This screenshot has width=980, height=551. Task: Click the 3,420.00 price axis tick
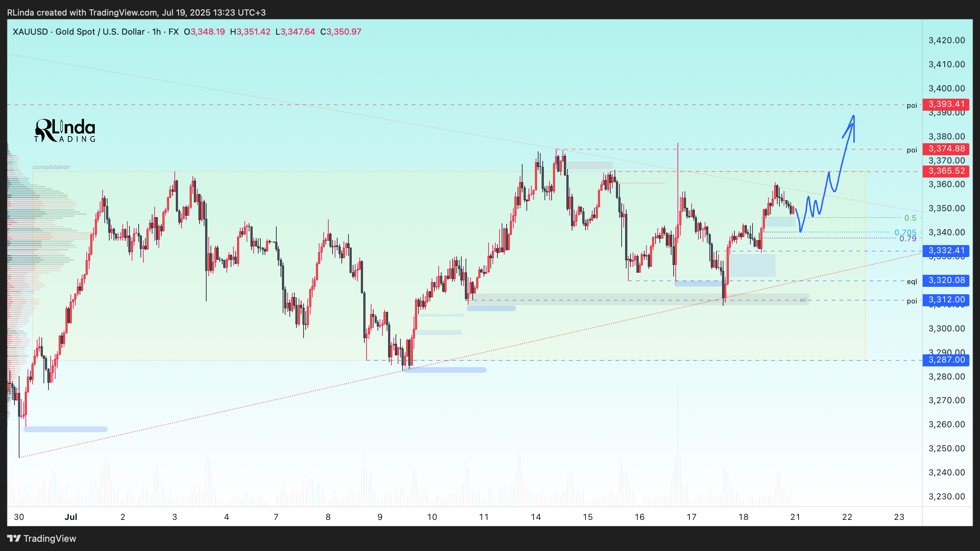946,40
